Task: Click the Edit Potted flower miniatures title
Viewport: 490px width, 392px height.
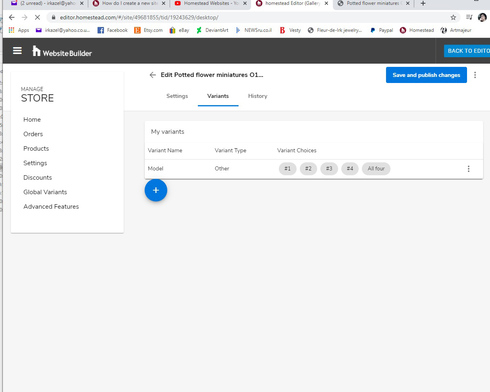Action: pos(212,75)
